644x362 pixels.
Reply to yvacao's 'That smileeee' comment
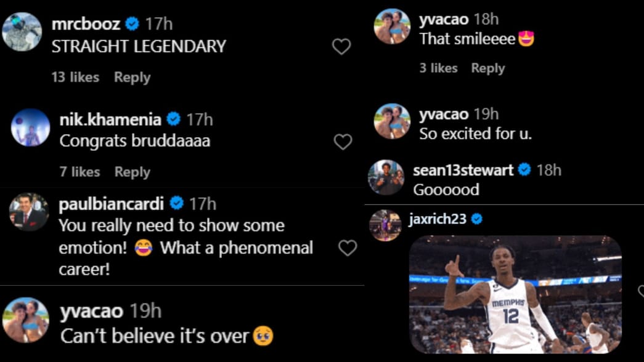coord(487,68)
